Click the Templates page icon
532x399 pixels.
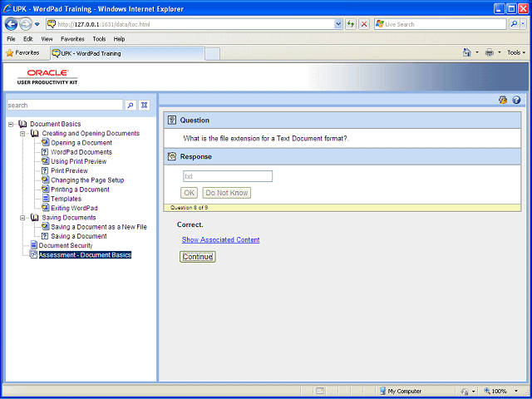coord(46,199)
